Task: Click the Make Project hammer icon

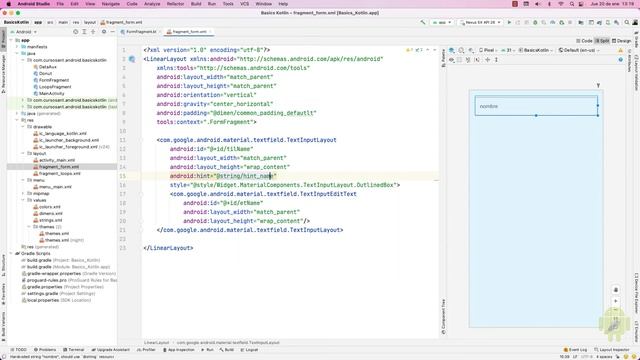Action: pyautogui.click(x=423, y=22)
